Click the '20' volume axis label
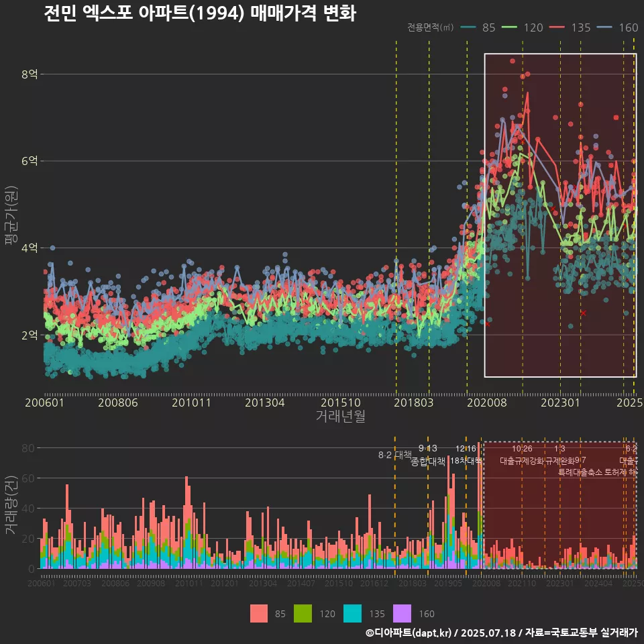Screen dimensions: 644x644 (x=28, y=539)
